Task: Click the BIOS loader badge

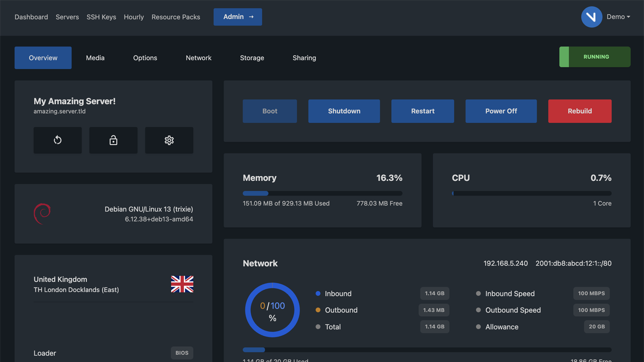Action: 182,353
